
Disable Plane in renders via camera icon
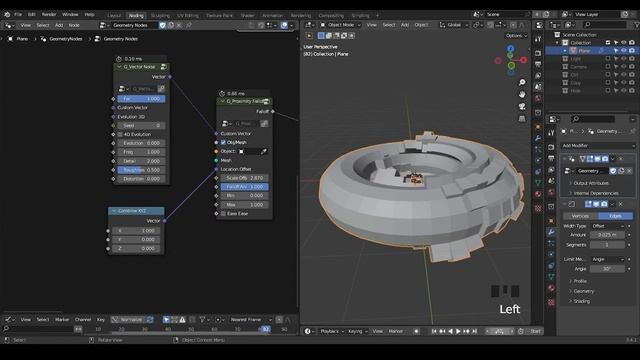point(632,51)
